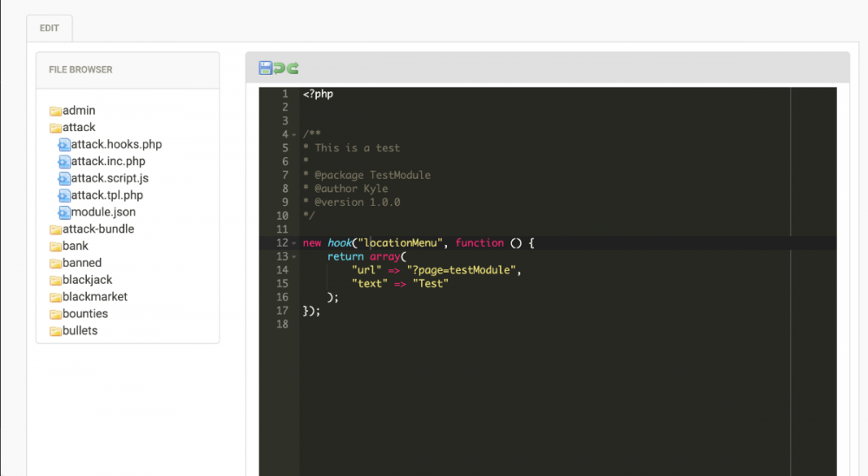Image resolution: width=868 pixels, height=476 pixels.
Task: Switch to the Edit tab
Action: pyautogui.click(x=49, y=28)
